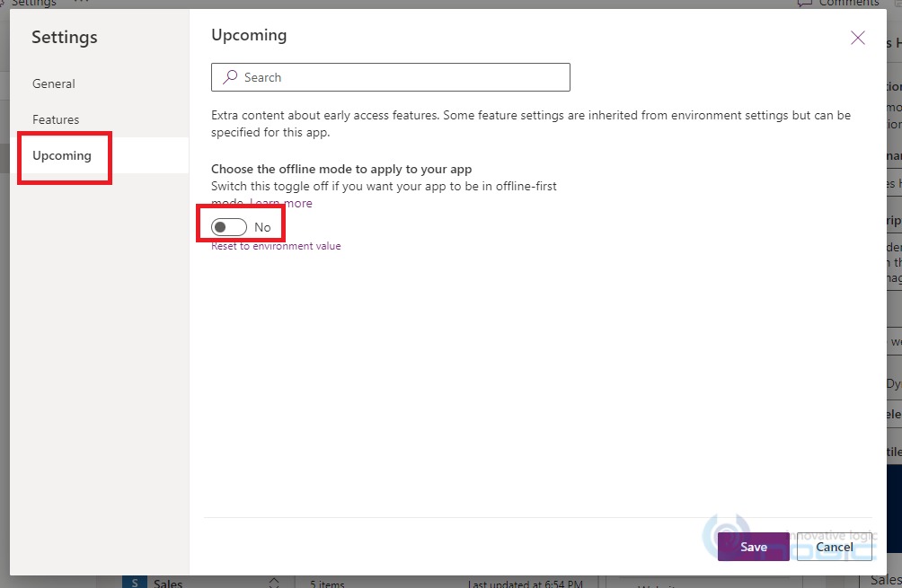Click the search magnifier icon in the dialog
Screen dimensions: 902x588
pyautogui.click(x=230, y=77)
